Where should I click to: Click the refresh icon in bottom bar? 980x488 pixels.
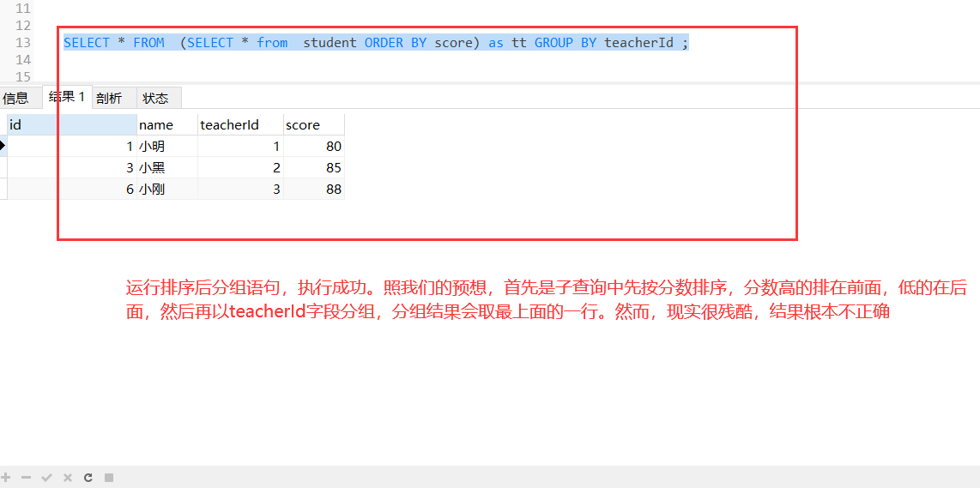click(88, 478)
